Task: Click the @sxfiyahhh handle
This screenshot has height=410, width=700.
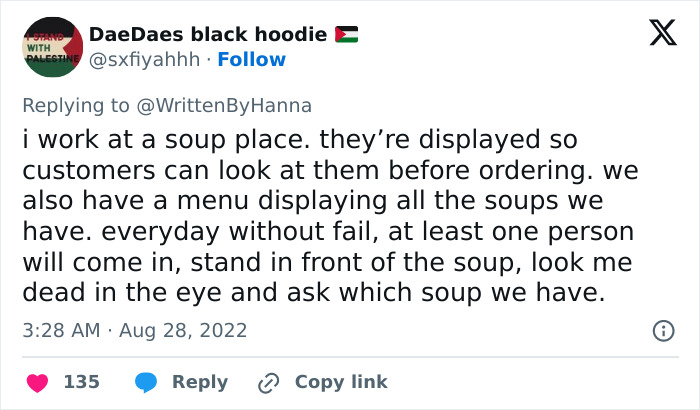Action: (144, 60)
